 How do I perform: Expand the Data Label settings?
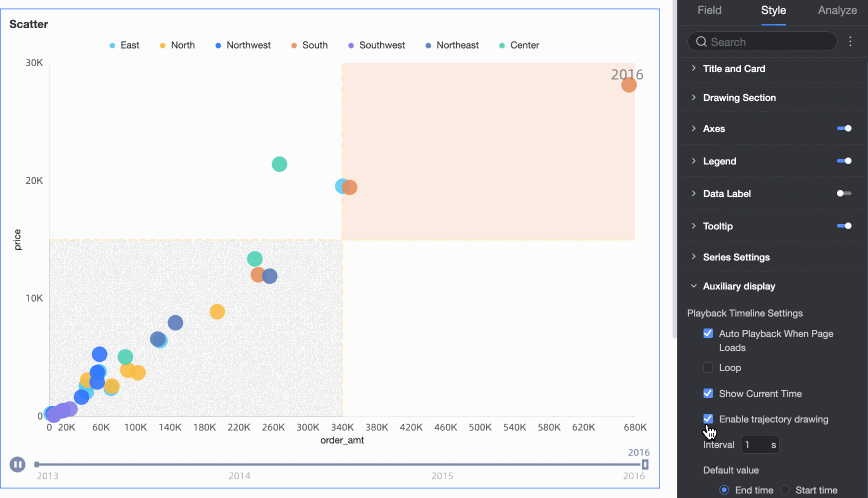click(694, 193)
